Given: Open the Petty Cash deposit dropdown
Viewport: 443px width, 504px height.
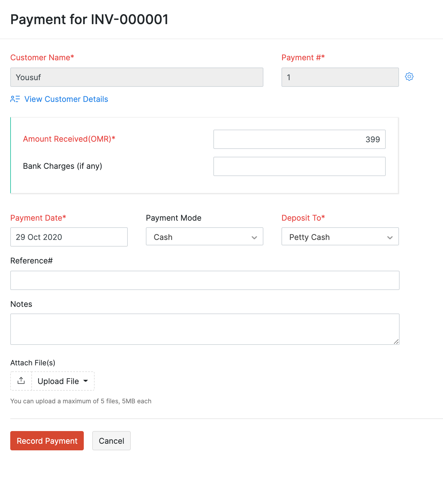Looking at the screenshot, I should [x=340, y=237].
